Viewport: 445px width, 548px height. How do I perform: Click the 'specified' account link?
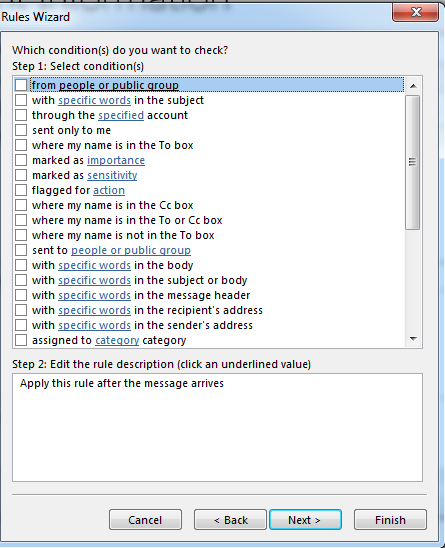pos(121,115)
